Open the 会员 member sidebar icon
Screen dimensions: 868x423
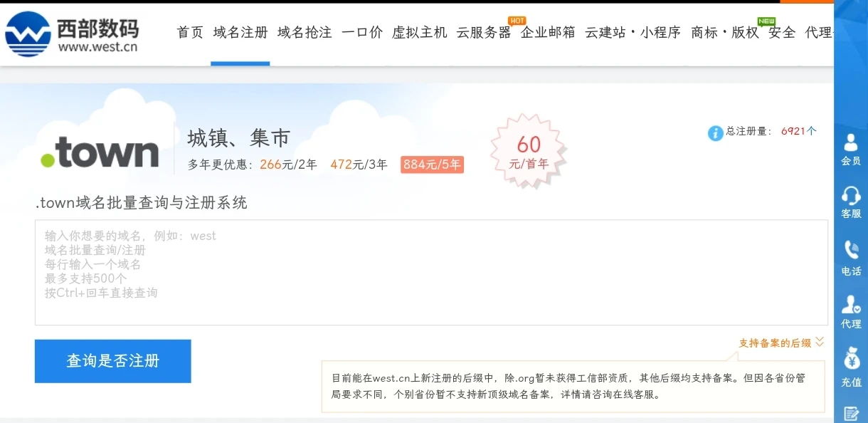tap(851, 148)
